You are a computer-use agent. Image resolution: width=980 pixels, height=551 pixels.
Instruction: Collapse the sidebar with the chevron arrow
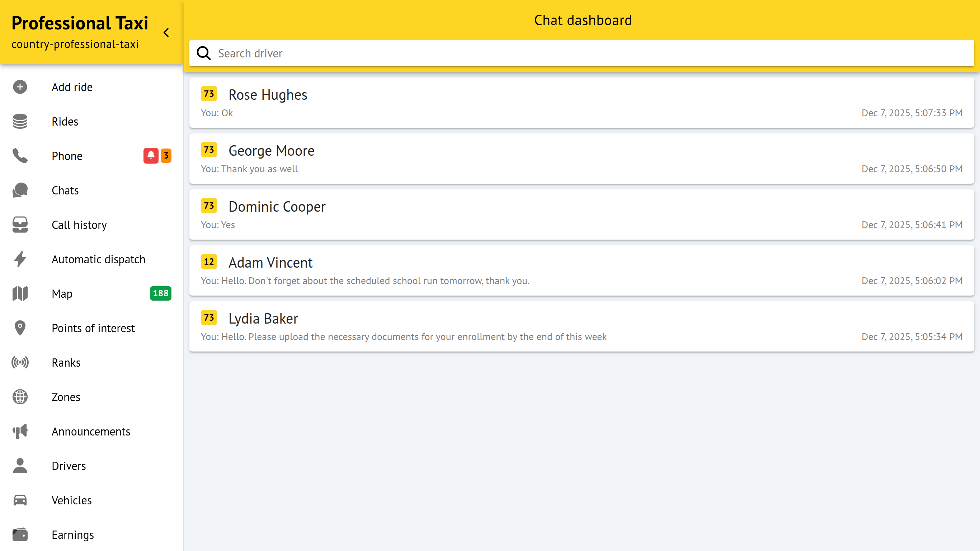tap(166, 33)
